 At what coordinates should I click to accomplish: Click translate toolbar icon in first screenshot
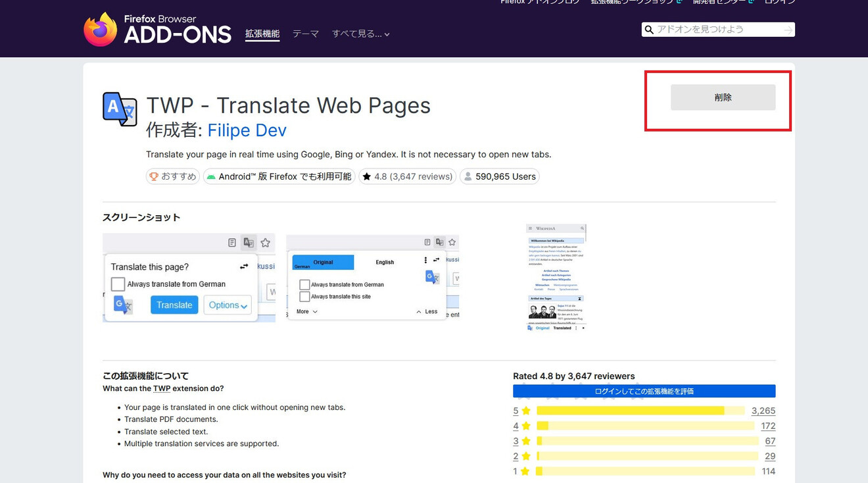(249, 243)
